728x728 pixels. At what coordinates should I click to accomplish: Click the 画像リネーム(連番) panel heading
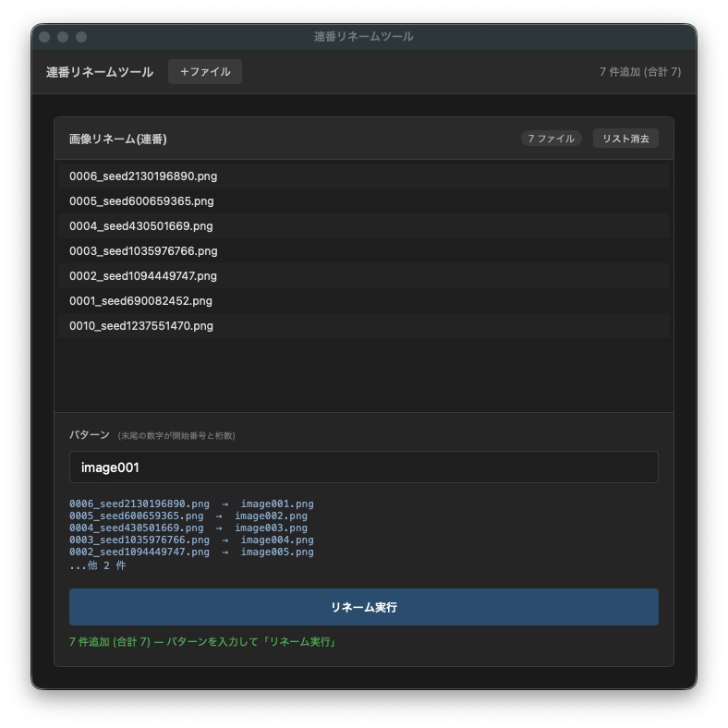118,139
